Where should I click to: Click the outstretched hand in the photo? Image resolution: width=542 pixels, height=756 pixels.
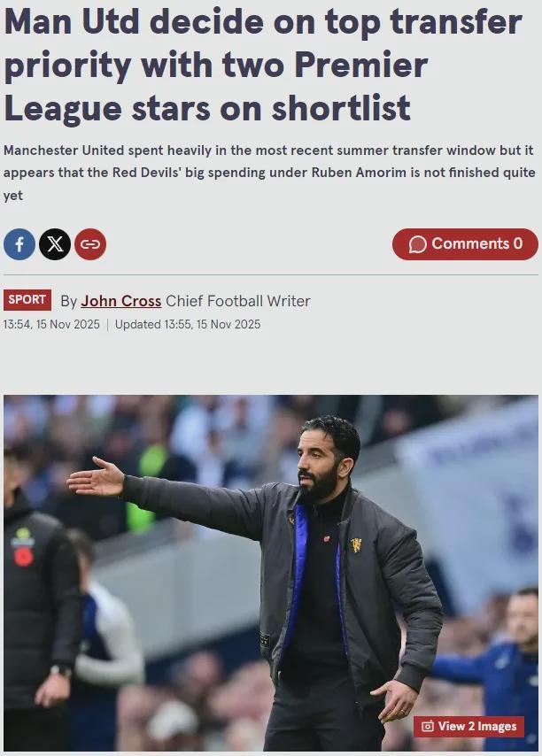pyautogui.click(x=96, y=478)
